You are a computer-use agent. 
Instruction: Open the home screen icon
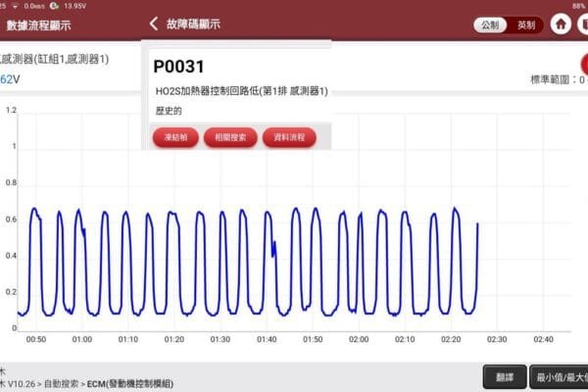click(x=561, y=24)
